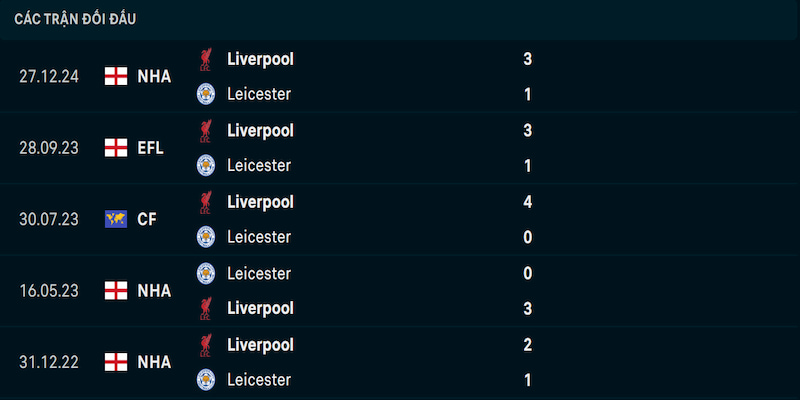Open Leicester team in 28.09.23 match
Image resolution: width=800 pixels, height=400 pixels.
[259, 165]
